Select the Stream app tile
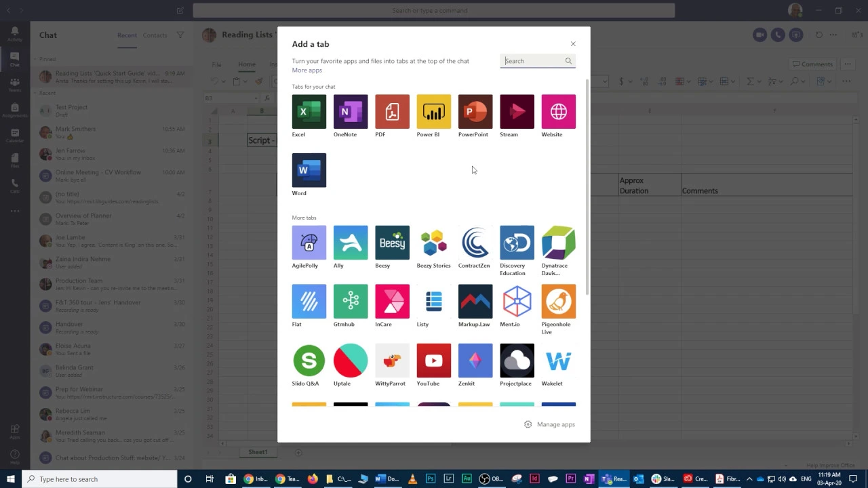Viewport: 868px width, 488px height. [x=517, y=112]
